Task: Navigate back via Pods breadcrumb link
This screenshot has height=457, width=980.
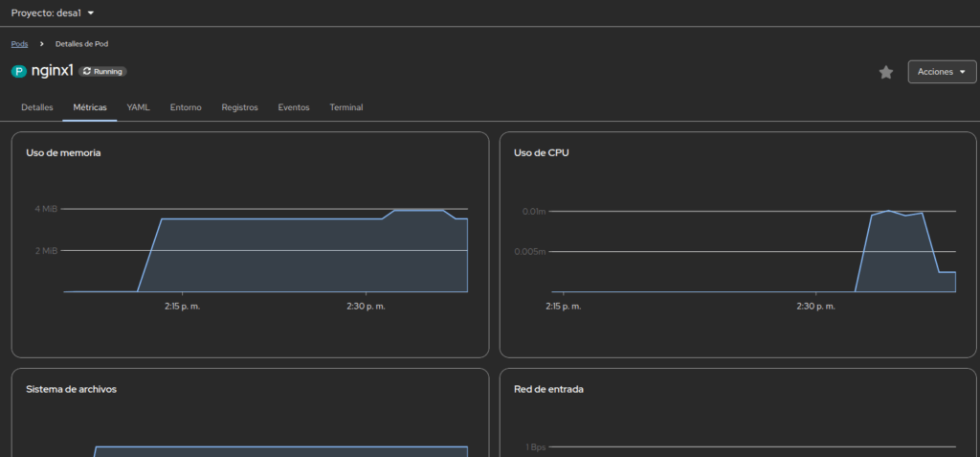Action: click(x=19, y=44)
